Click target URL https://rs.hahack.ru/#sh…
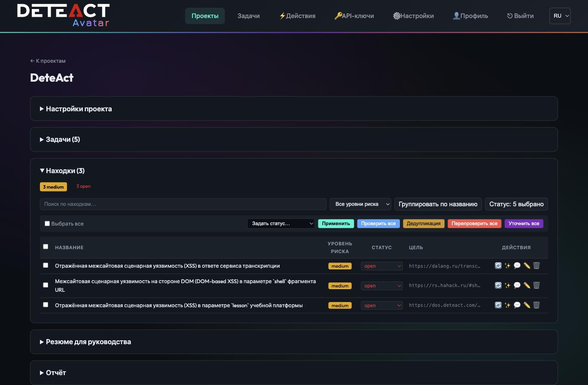 445,286
